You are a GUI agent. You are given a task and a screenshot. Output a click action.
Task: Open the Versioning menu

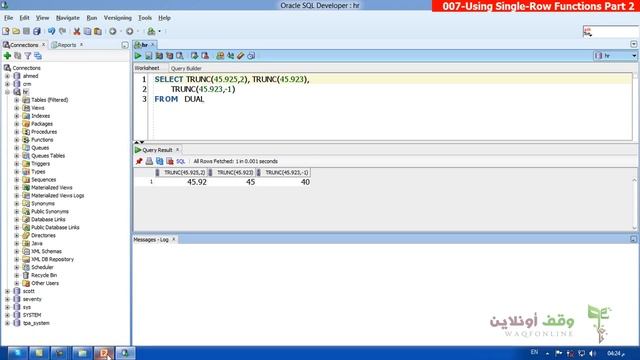point(118,18)
